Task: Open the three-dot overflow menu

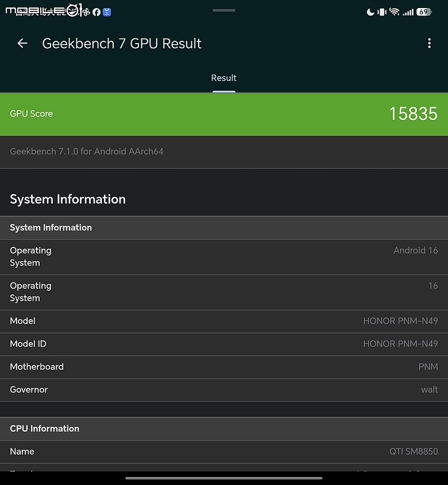Action: (x=429, y=43)
